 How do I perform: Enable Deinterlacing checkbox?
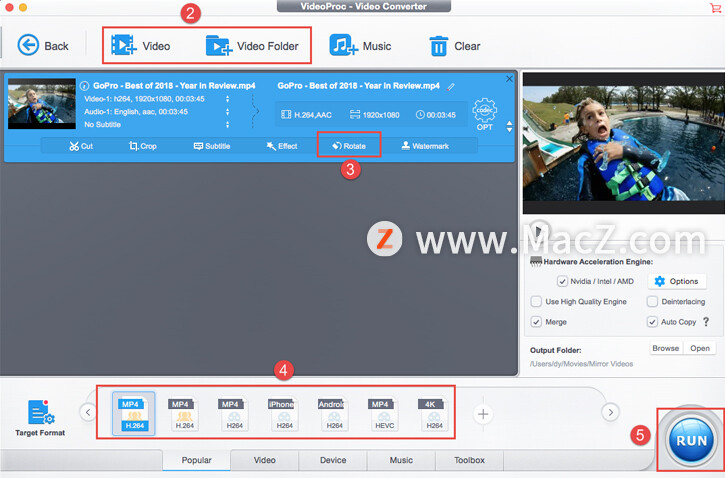[652, 301]
